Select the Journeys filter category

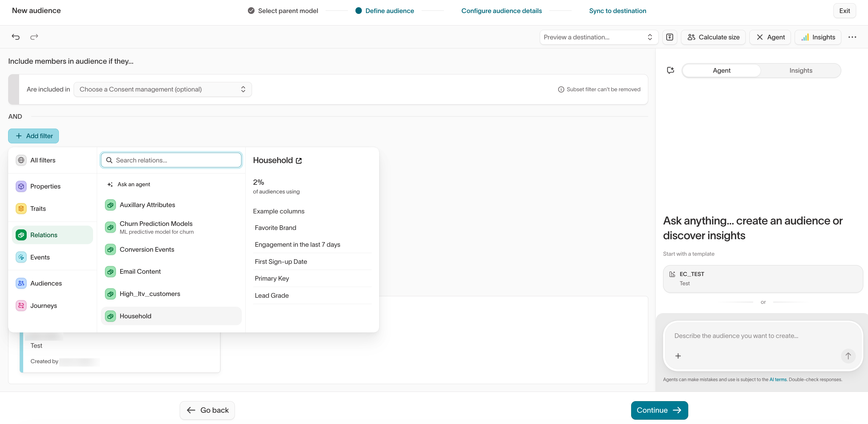(52, 305)
